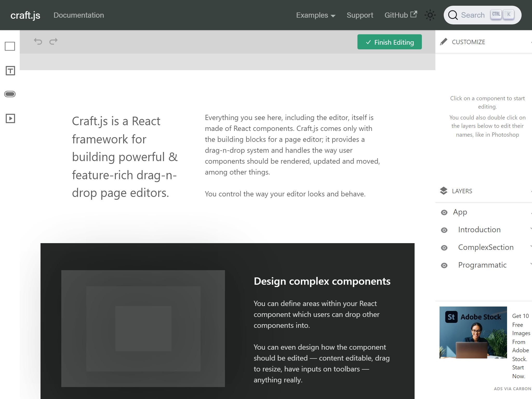Click the 'You can define areas' paragraph
This screenshot has height=399, width=532.
coord(316,315)
